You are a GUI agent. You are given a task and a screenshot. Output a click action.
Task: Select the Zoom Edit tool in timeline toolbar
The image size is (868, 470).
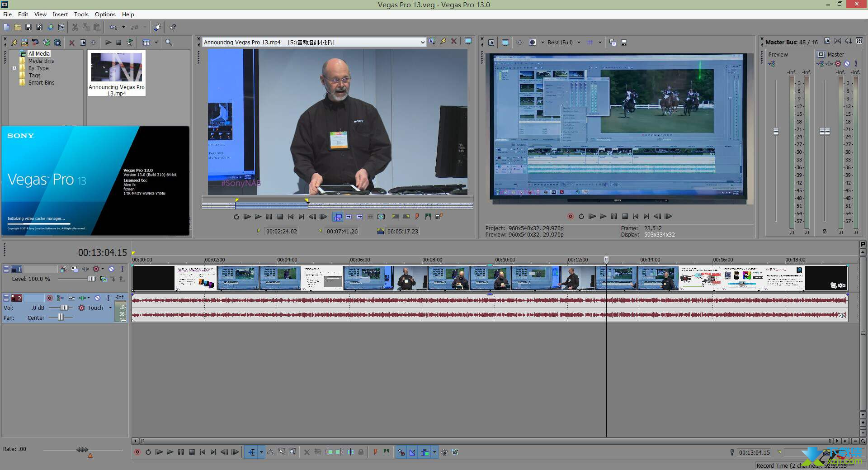292,452
